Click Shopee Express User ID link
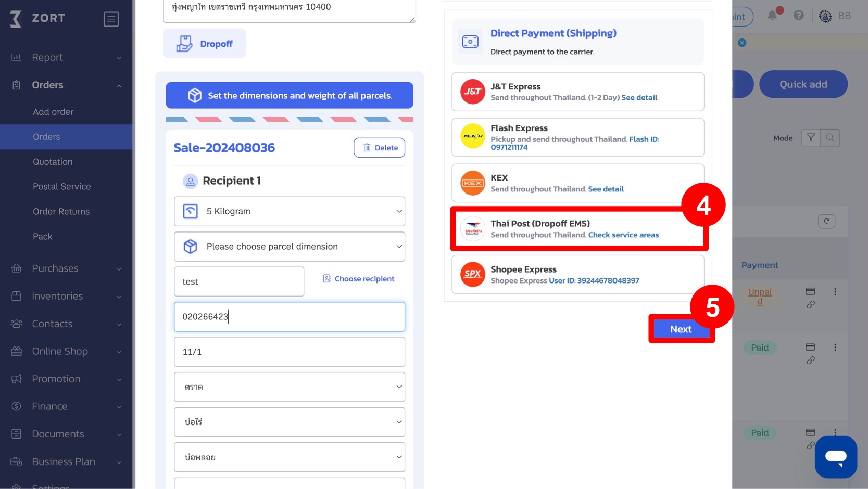Viewport: 868px width, 489px height. click(594, 280)
